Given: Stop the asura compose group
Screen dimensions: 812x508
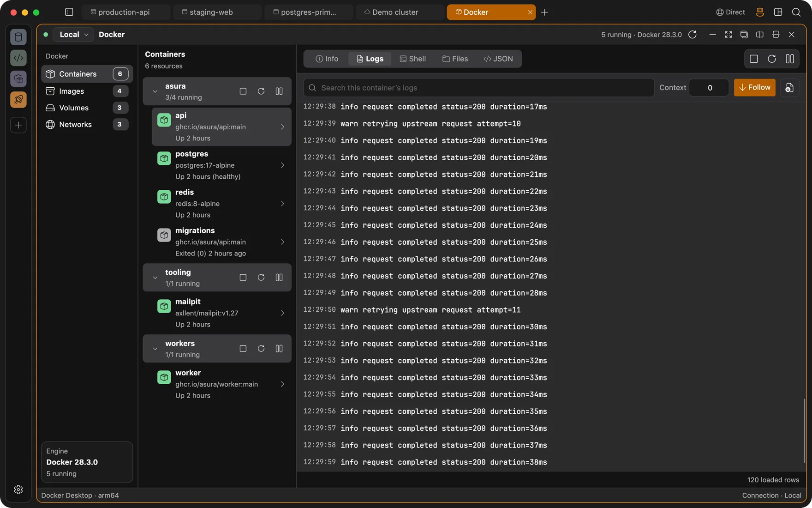Looking at the screenshot, I should (x=243, y=91).
